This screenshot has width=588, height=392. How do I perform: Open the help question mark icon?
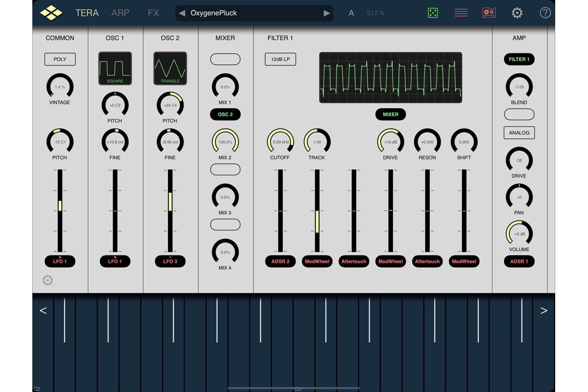click(x=545, y=13)
